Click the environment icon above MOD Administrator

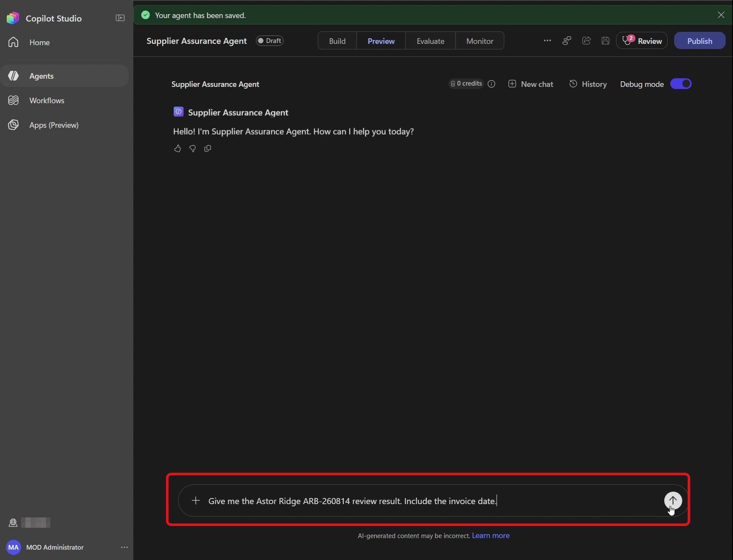point(13,523)
